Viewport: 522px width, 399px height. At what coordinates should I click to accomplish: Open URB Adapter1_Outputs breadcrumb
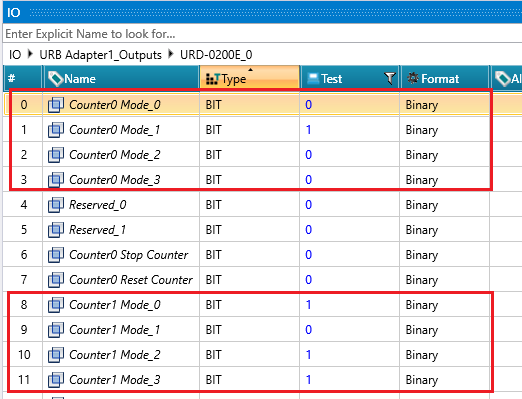100,55
